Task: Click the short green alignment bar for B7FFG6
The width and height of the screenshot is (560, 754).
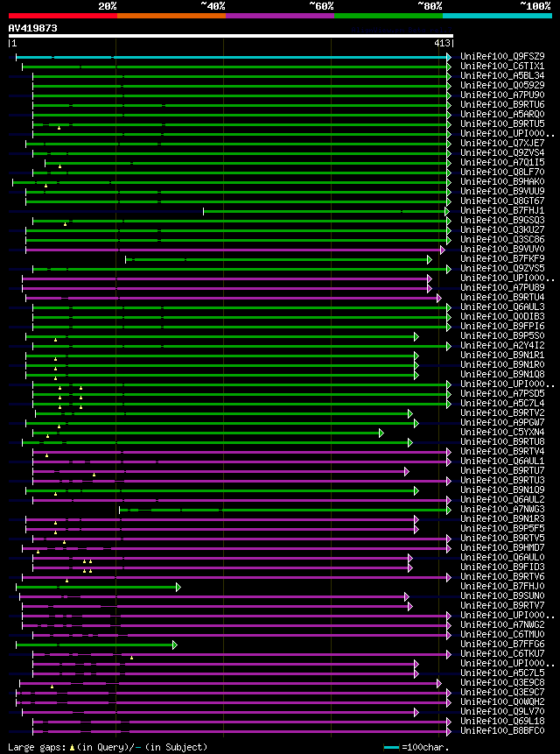Action: tap(96, 645)
